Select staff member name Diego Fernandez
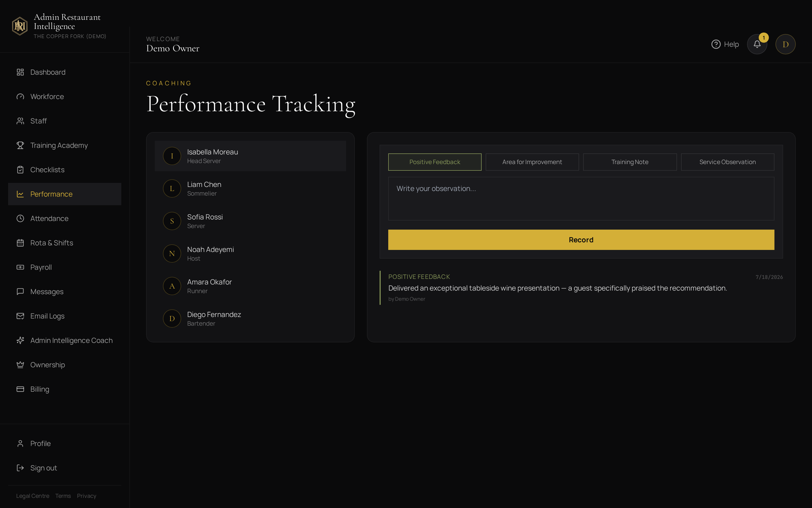Image resolution: width=812 pixels, height=508 pixels. 214,314
